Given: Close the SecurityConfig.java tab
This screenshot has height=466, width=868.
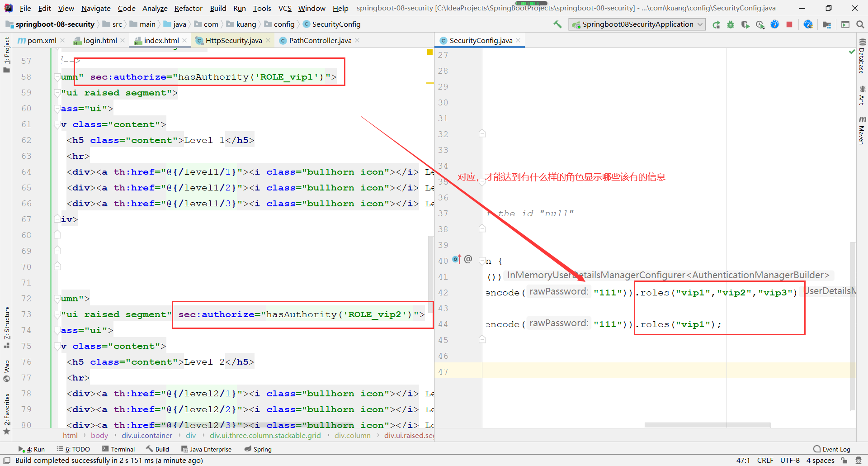Looking at the screenshot, I should pyautogui.click(x=518, y=40).
